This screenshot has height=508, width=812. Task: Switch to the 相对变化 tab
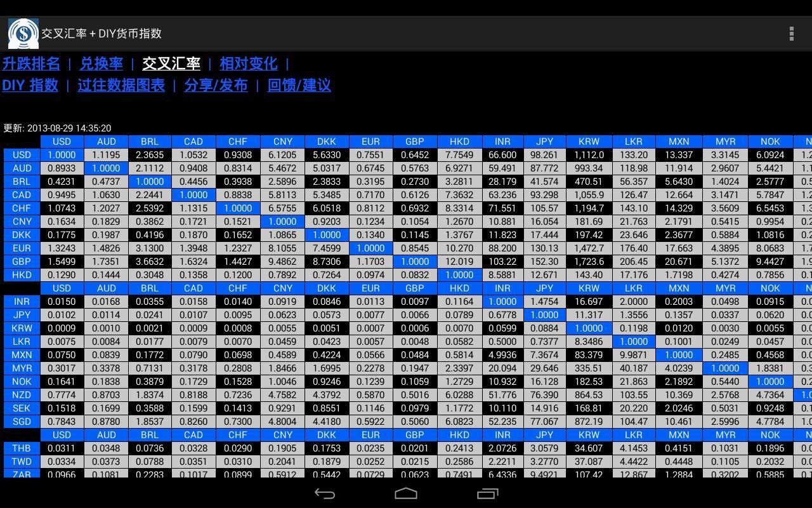click(248, 63)
